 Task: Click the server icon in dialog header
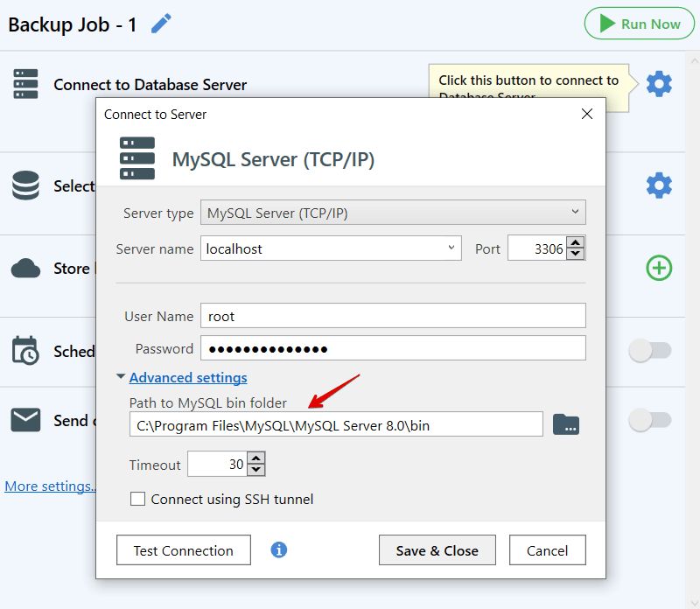click(x=137, y=158)
